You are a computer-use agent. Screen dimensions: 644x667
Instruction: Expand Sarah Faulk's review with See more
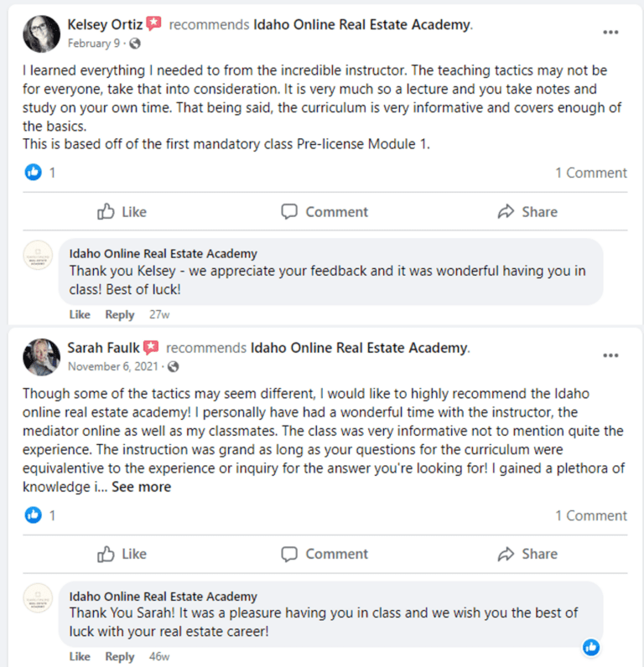click(x=141, y=487)
